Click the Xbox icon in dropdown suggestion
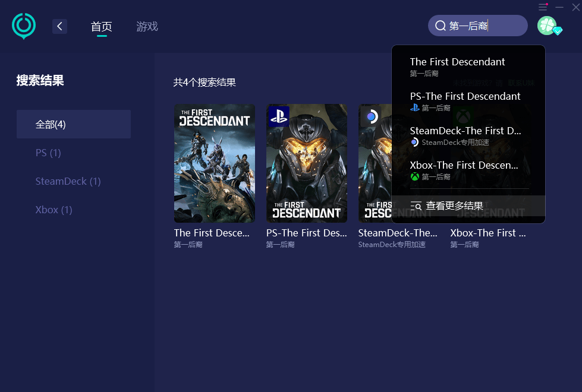Viewport: 582px width, 392px height. (415, 177)
